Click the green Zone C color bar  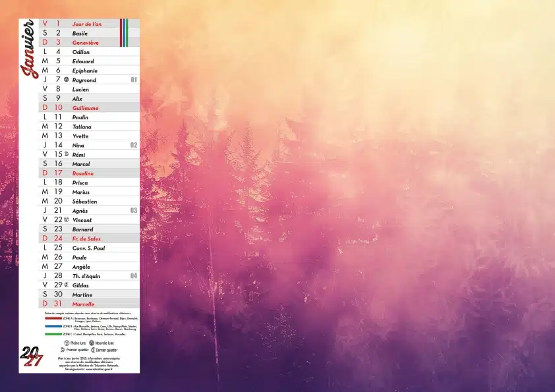click(x=53, y=334)
